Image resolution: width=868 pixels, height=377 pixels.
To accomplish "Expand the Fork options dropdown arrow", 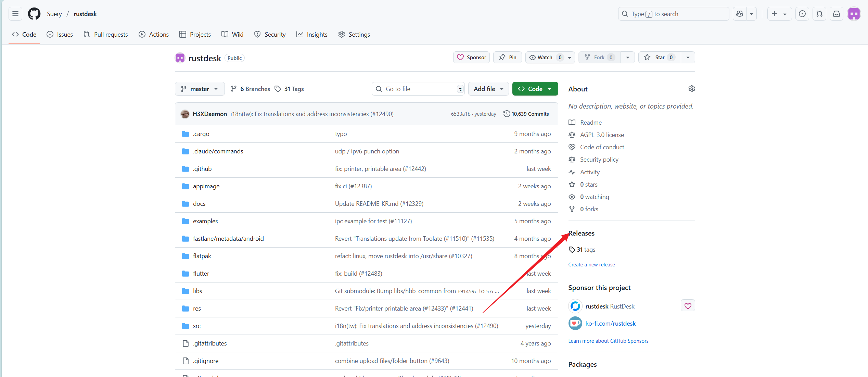I will pyautogui.click(x=628, y=57).
